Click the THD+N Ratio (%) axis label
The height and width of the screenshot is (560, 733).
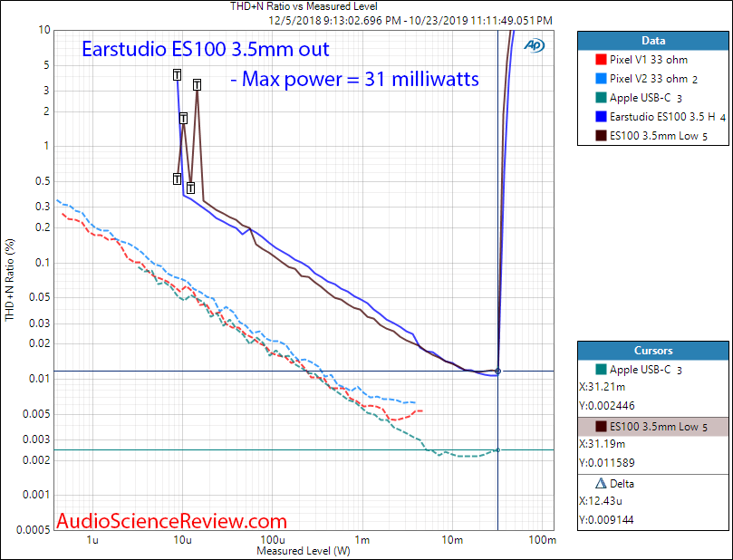(x=10, y=280)
